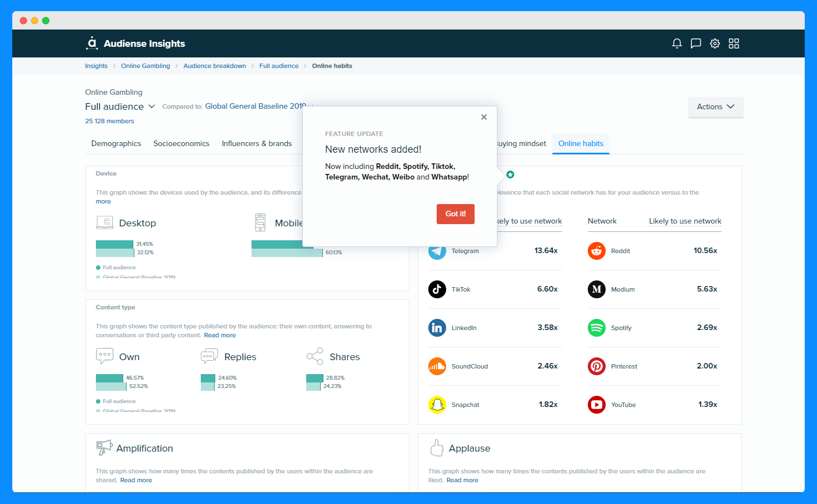The width and height of the screenshot is (817, 504).
Task: Click the Own content speech bubble icon
Action: tap(105, 356)
